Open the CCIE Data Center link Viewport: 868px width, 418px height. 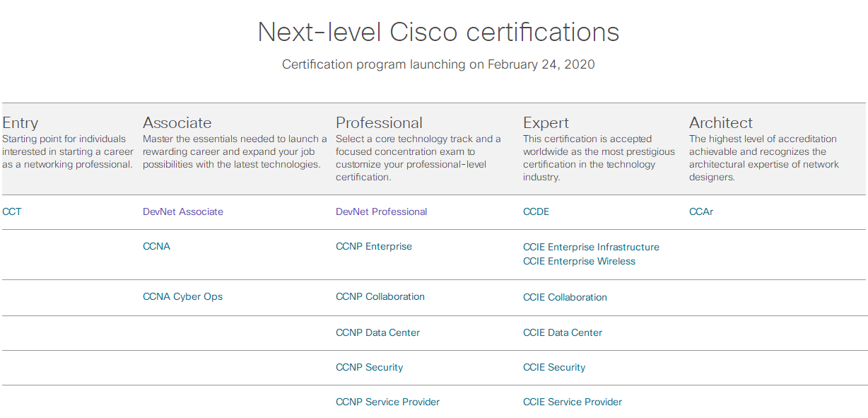pyautogui.click(x=563, y=332)
